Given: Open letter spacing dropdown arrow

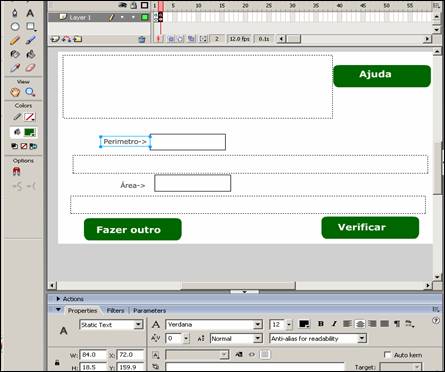Looking at the screenshot, I should click(186, 339).
